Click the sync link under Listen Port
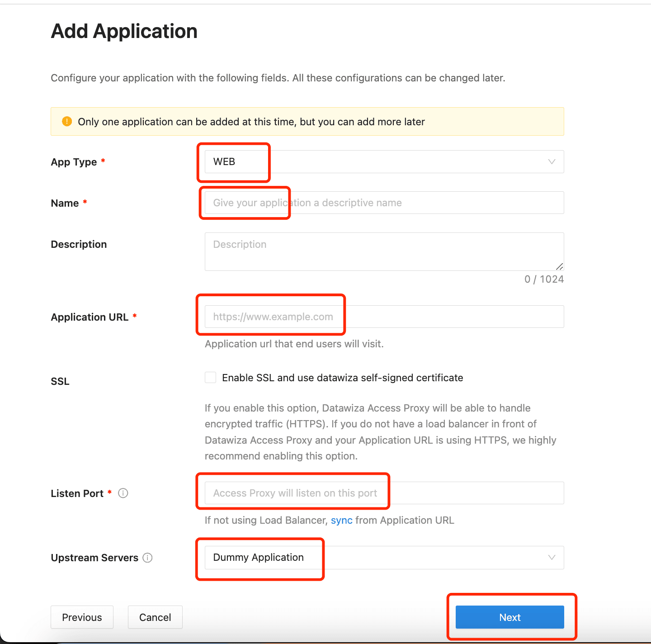 [341, 520]
